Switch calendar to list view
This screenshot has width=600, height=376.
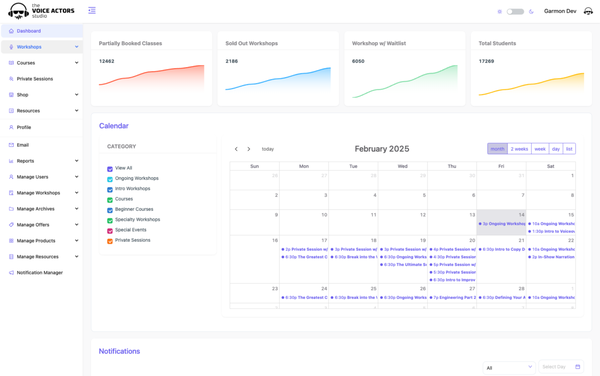click(x=569, y=149)
